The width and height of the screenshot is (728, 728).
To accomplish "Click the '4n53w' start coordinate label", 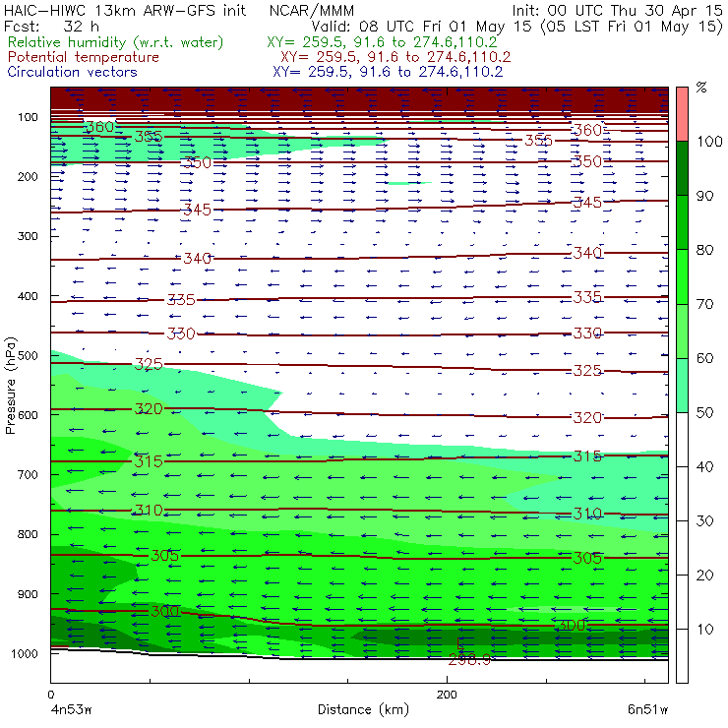I will [x=71, y=709].
